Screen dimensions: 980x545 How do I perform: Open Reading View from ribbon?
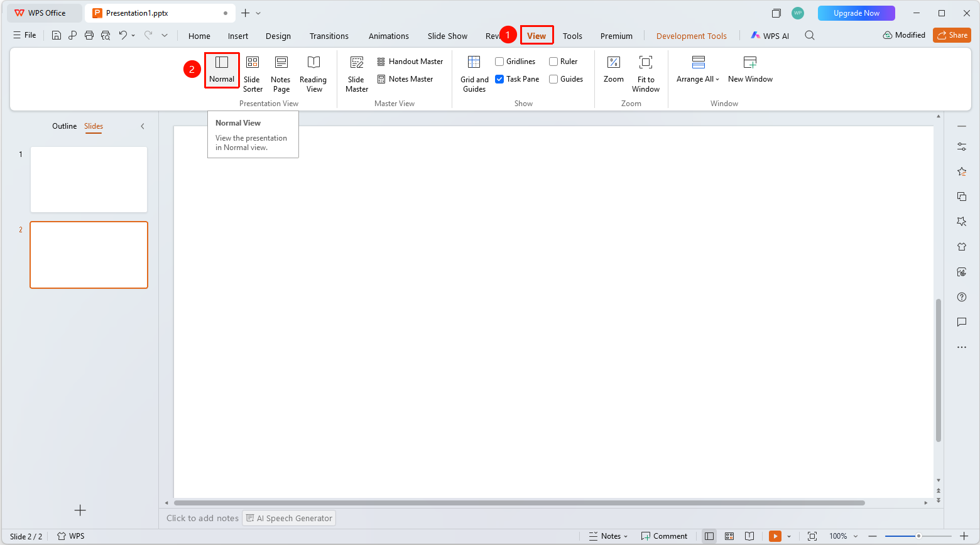coord(313,73)
